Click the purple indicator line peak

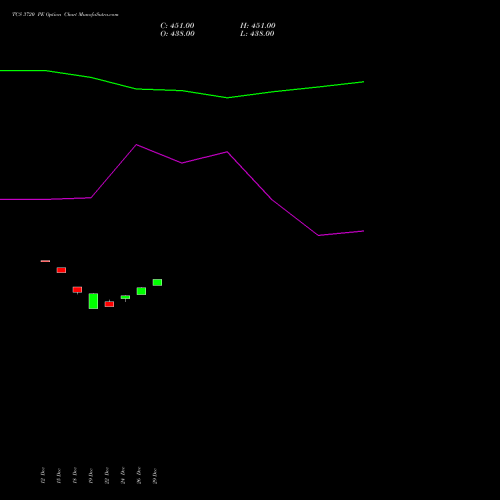click(136, 145)
